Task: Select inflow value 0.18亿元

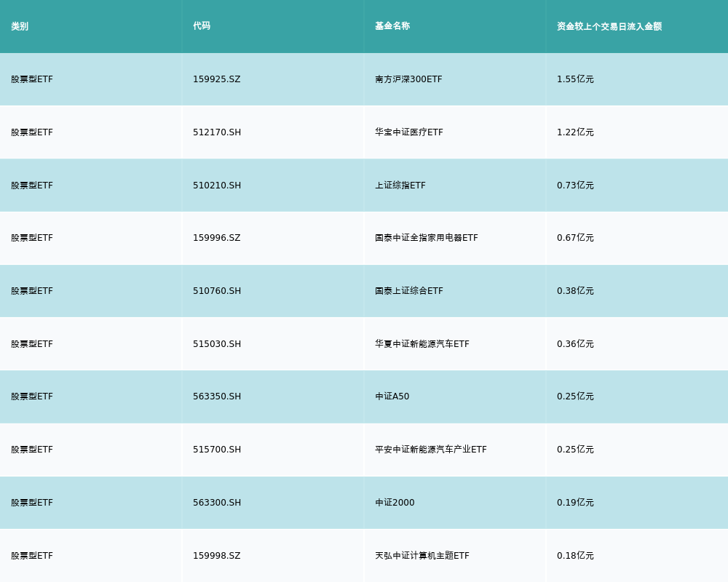Action: 575,556
